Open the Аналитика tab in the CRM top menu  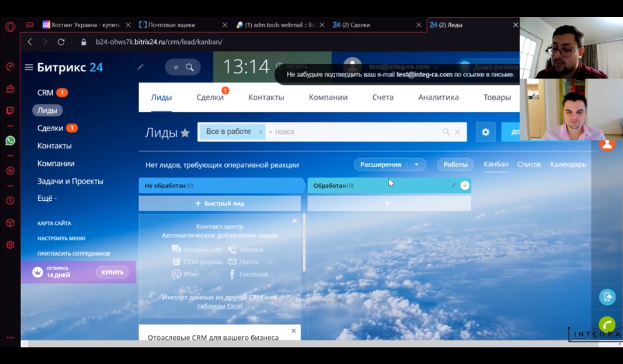[x=438, y=97]
